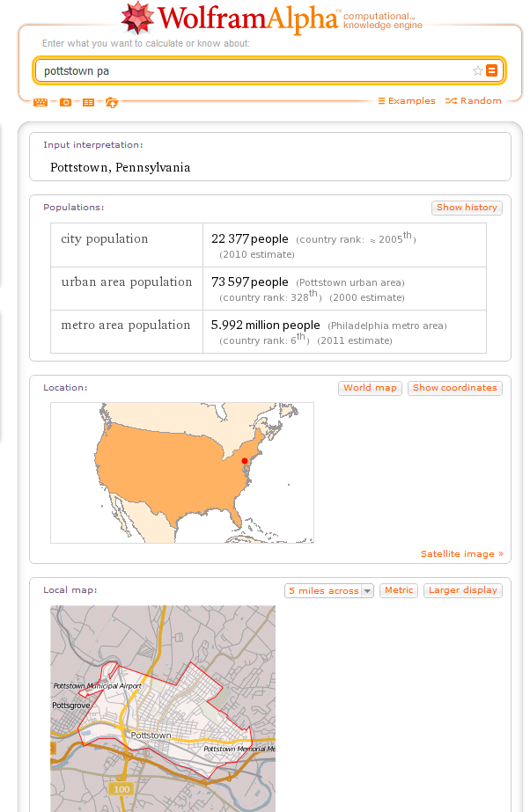
Task: Click the WolframAlpha logo
Action: tap(272, 18)
